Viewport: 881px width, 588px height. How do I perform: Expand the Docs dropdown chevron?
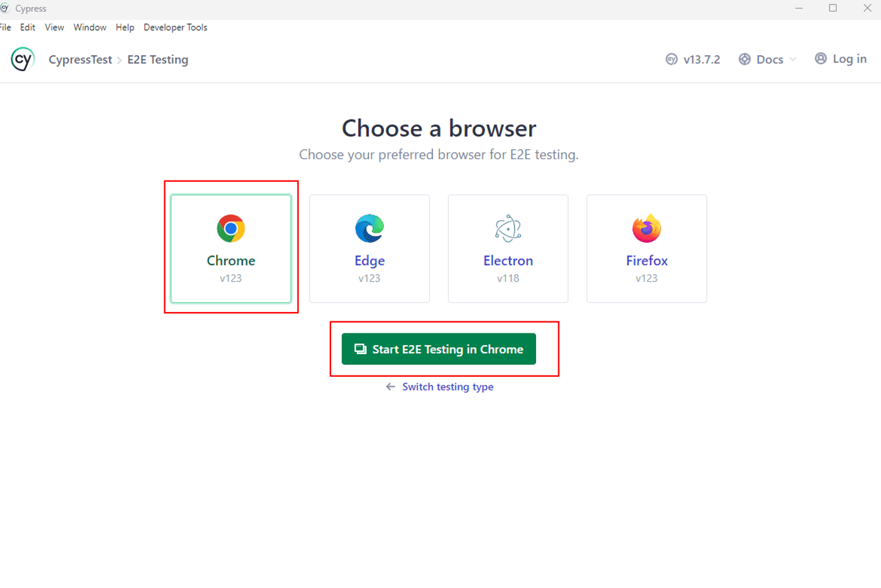coord(793,59)
